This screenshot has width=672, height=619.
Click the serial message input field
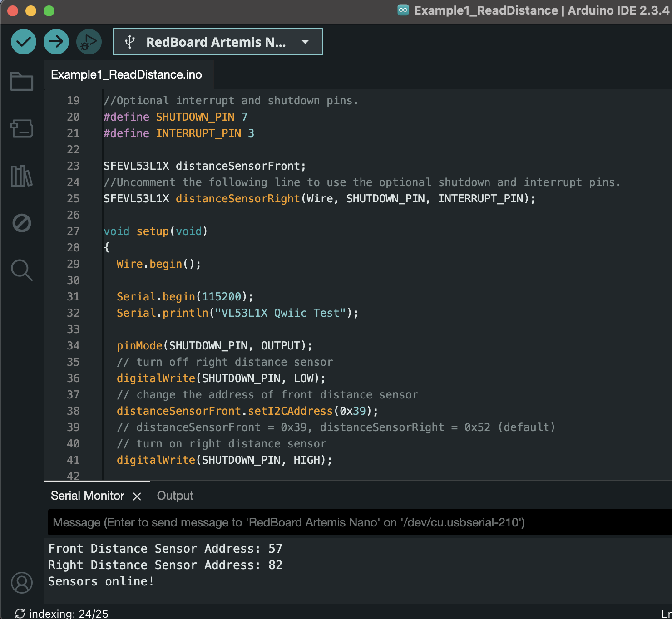pyautogui.click(x=360, y=522)
